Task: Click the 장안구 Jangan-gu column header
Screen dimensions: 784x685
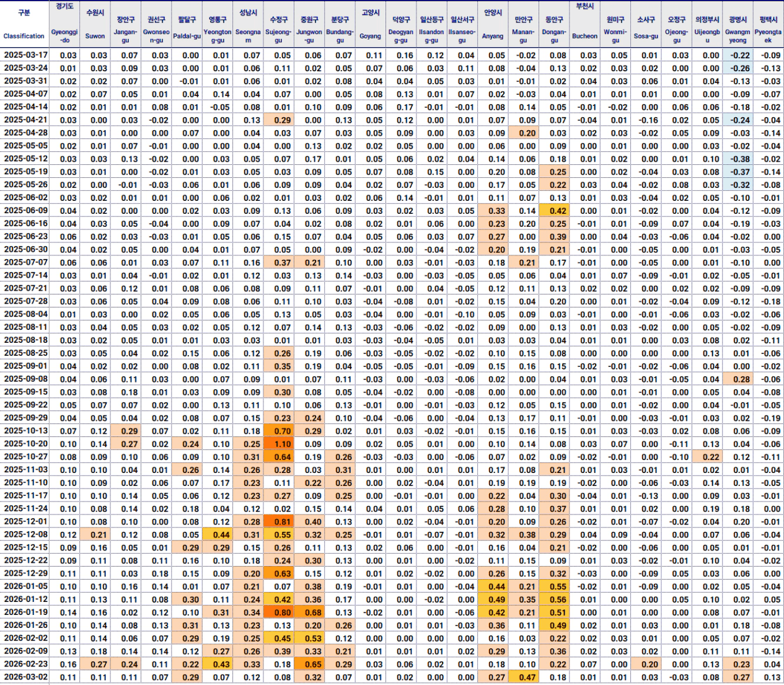Action: click(x=126, y=24)
